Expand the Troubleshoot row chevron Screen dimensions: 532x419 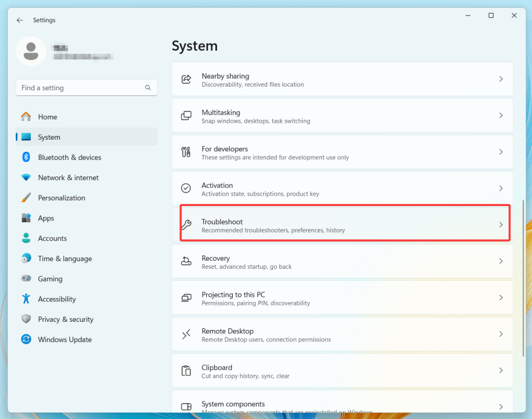tap(501, 223)
